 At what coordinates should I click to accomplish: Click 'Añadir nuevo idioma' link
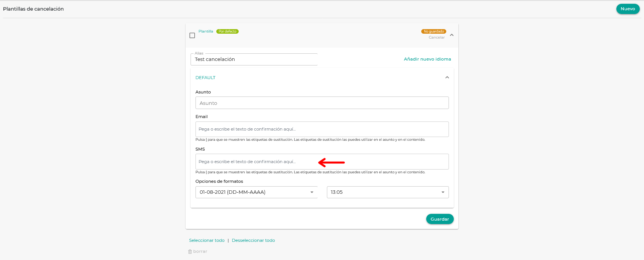427,59
